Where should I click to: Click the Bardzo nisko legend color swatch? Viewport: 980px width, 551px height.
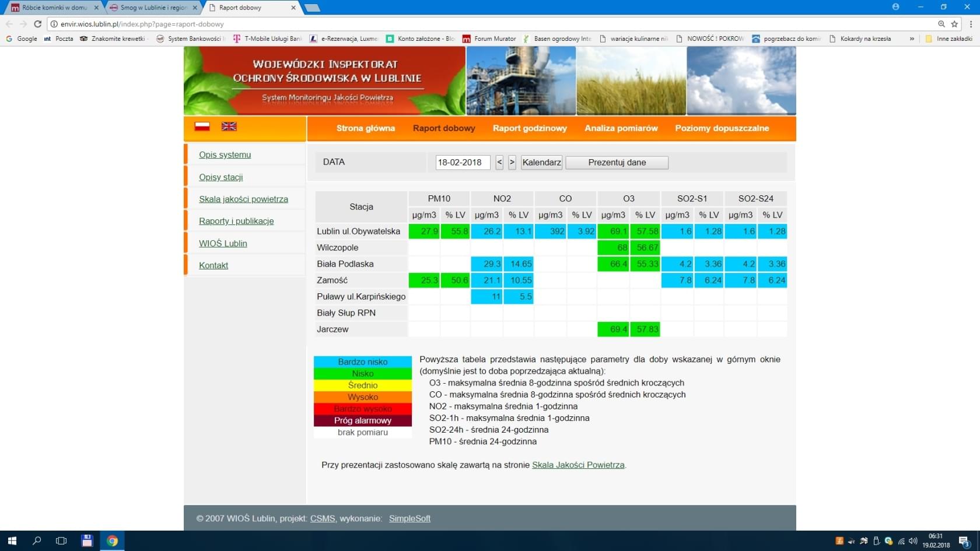click(x=362, y=362)
